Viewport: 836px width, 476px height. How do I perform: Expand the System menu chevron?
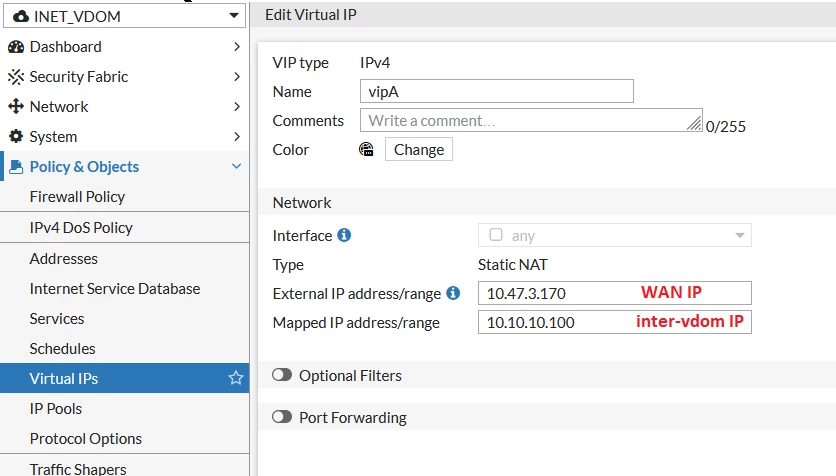coord(237,136)
